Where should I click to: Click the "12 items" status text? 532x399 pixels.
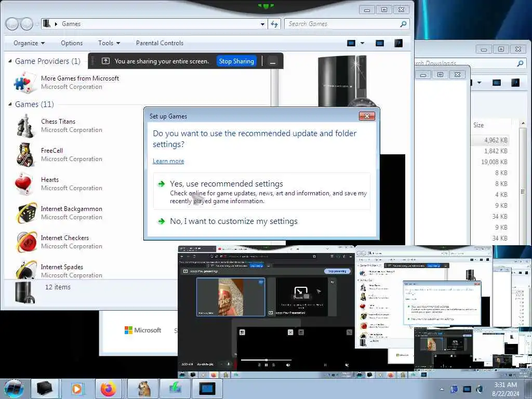[58, 287]
